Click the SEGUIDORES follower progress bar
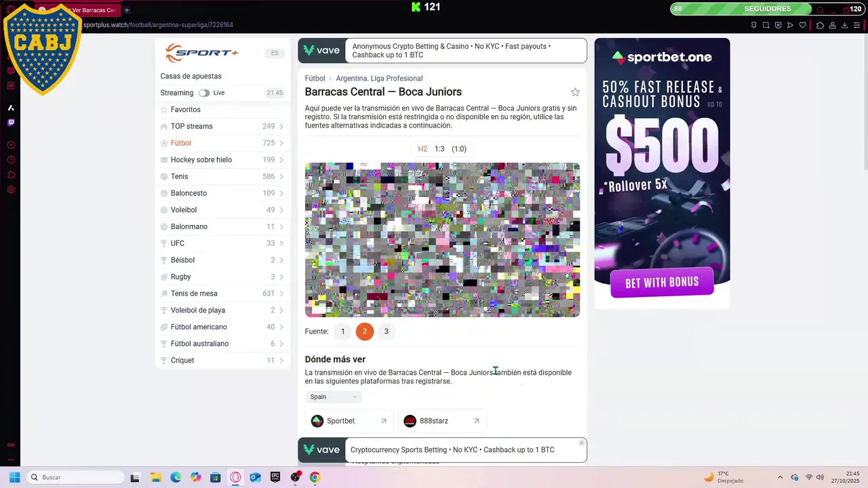868x488 pixels. pyautogui.click(x=768, y=9)
